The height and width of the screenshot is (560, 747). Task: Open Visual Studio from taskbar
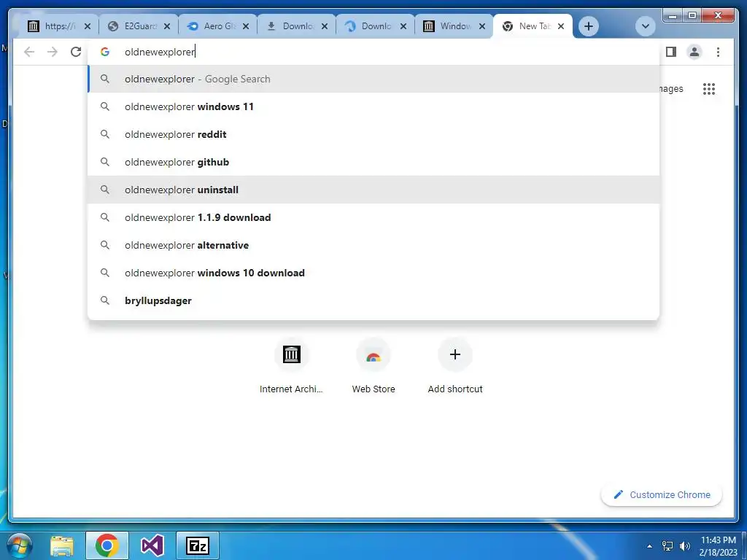click(152, 545)
